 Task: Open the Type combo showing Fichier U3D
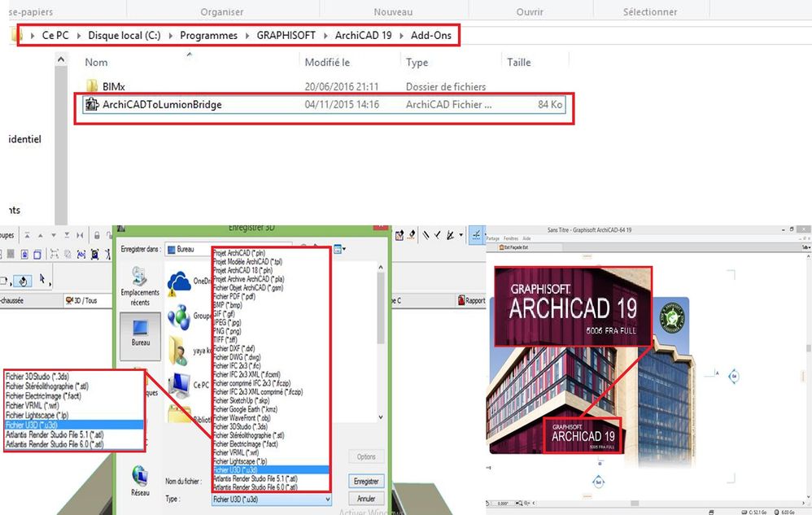[x=272, y=499]
